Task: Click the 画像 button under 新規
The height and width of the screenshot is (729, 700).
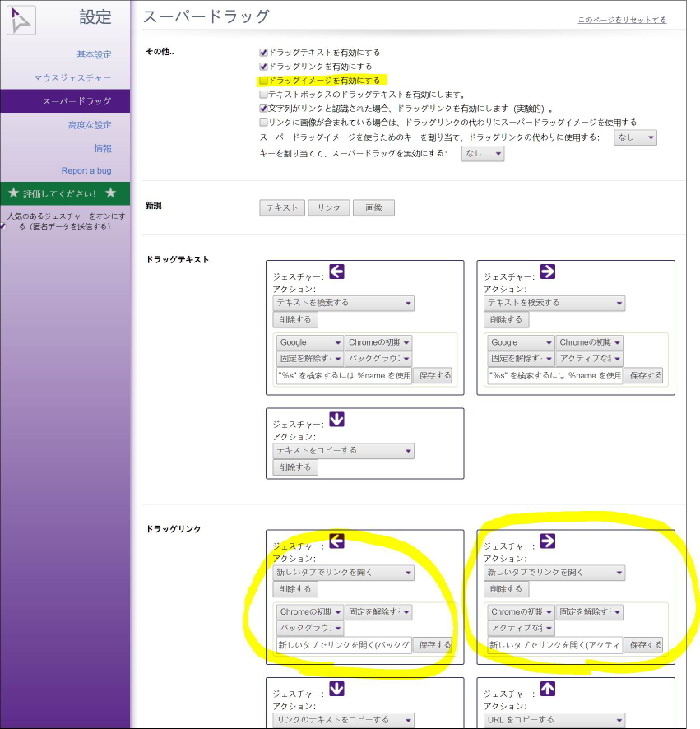Action: click(373, 207)
